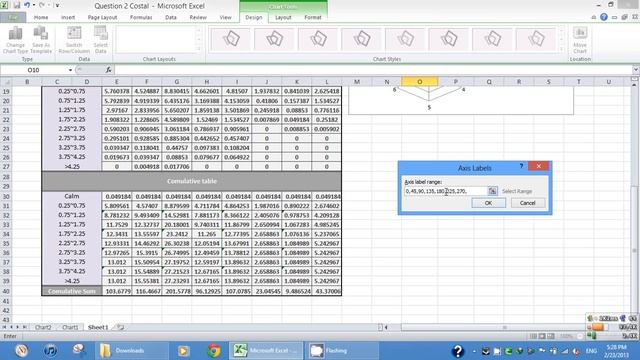Click the Axis Labels help question mark
The image size is (640, 360).
pos(521,166)
